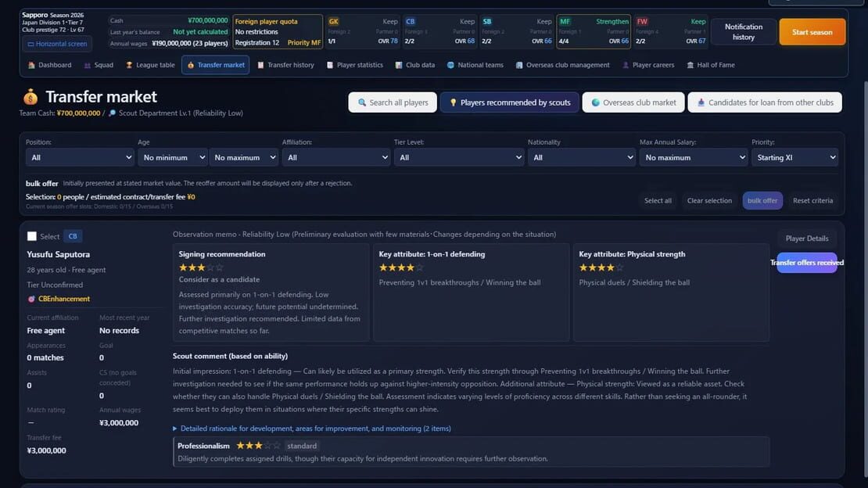Viewport: 868px width, 488px height.
Task: Open the Max Annual Salary dropdown
Action: tap(694, 158)
